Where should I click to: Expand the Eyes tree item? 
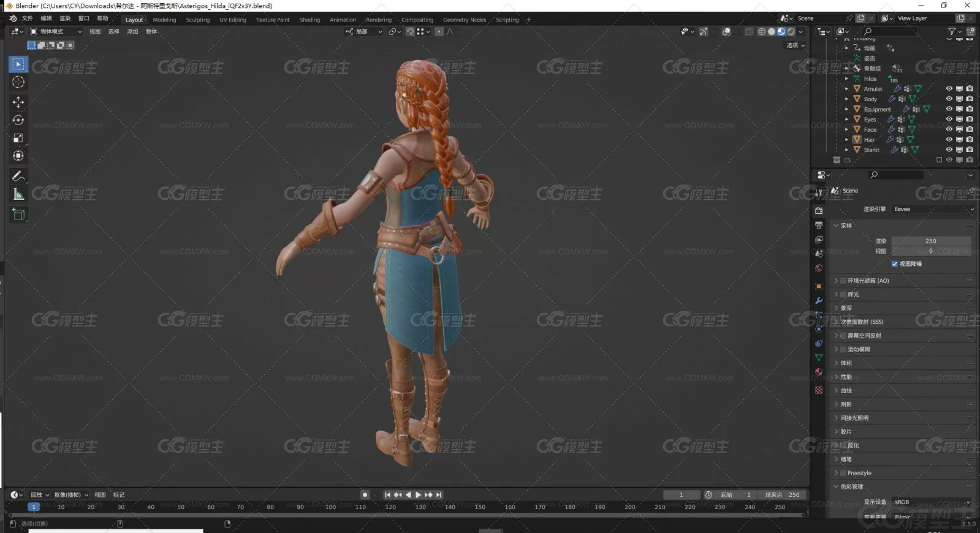tap(847, 119)
